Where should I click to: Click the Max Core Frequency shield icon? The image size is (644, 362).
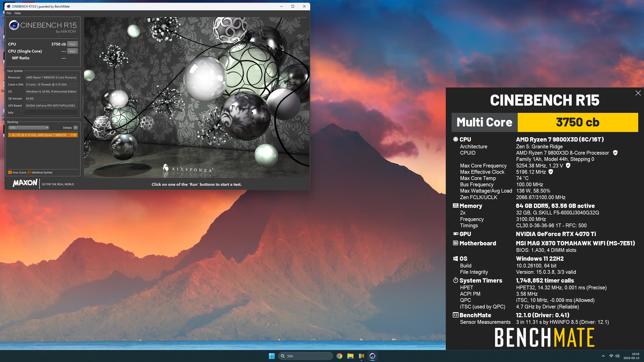tap(568, 165)
